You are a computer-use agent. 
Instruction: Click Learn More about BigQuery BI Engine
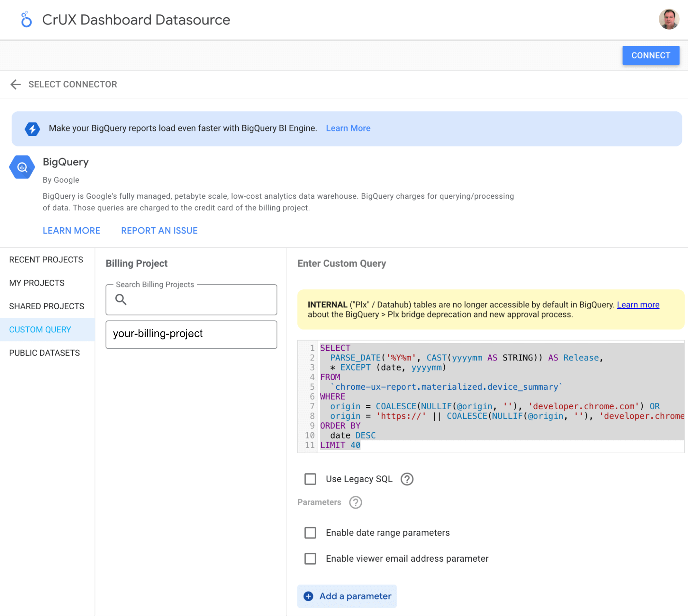[348, 128]
